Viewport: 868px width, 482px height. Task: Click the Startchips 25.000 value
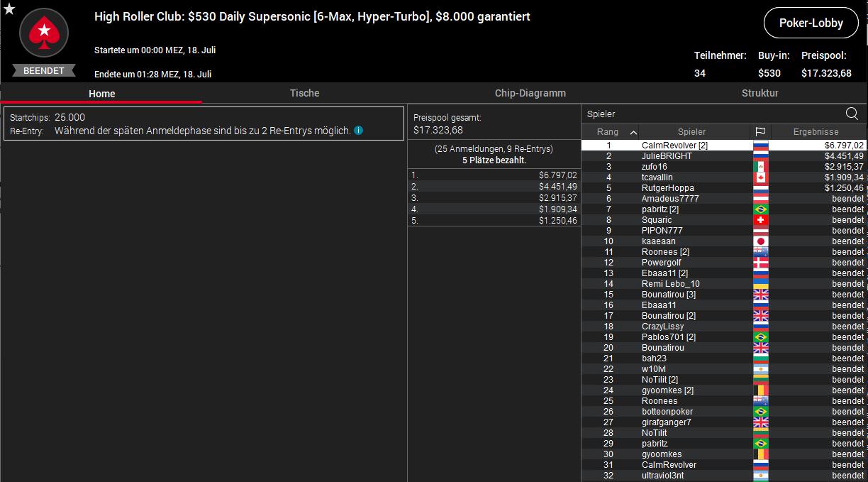[x=69, y=118]
